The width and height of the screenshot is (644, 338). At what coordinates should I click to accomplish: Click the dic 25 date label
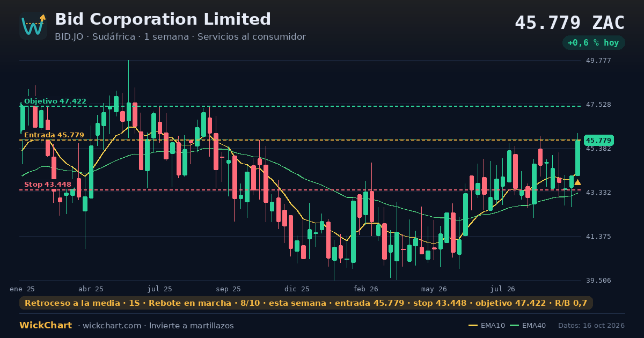(297, 289)
